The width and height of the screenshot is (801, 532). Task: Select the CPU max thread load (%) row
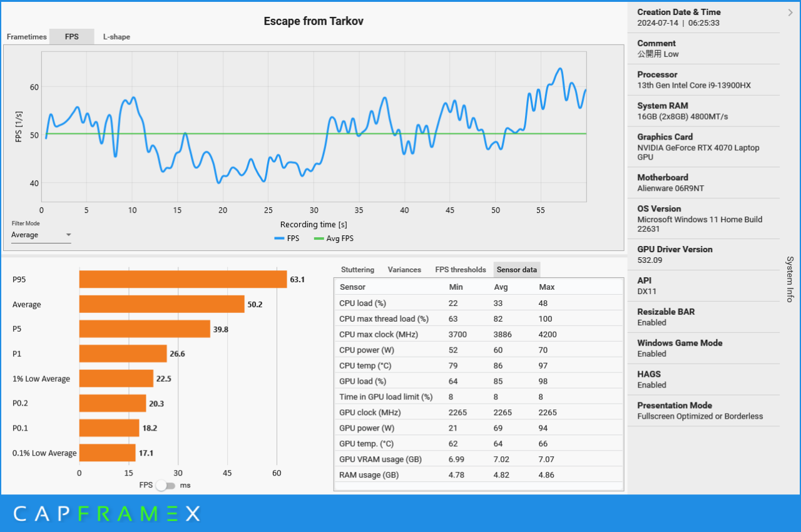[479, 319]
